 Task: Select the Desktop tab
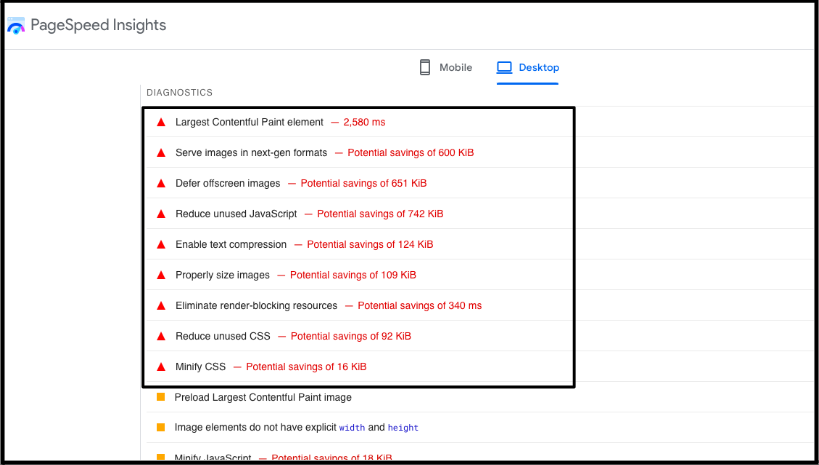528,67
